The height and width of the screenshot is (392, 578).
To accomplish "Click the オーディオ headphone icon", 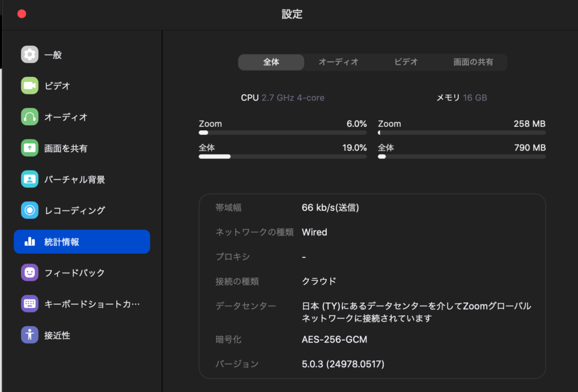I will [29, 117].
